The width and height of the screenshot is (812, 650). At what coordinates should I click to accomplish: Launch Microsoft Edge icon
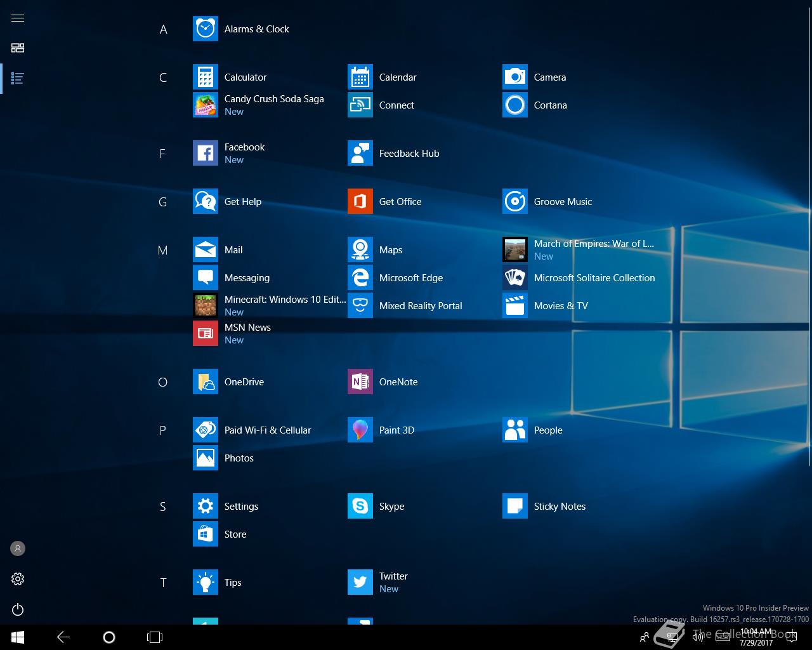[x=360, y=278]
